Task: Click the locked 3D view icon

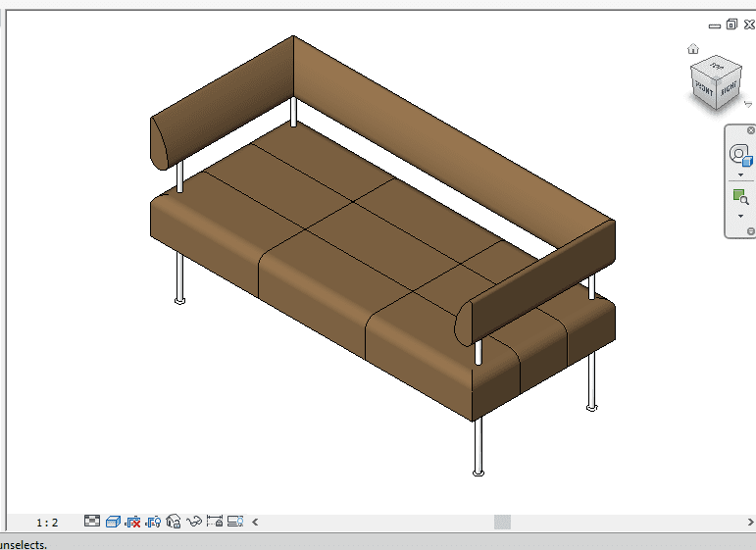Action: (x=174, y=522)
